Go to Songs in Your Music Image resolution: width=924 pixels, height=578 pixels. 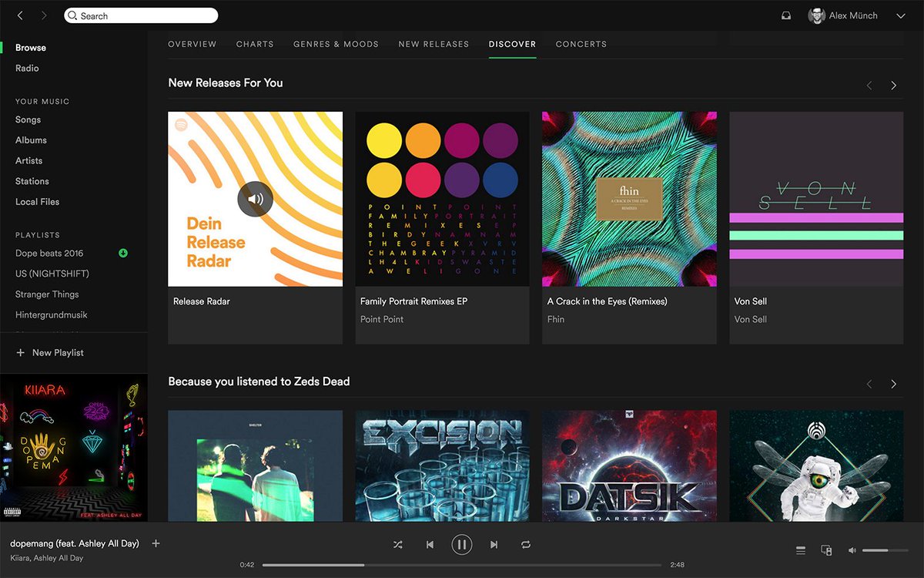point(28,119)
